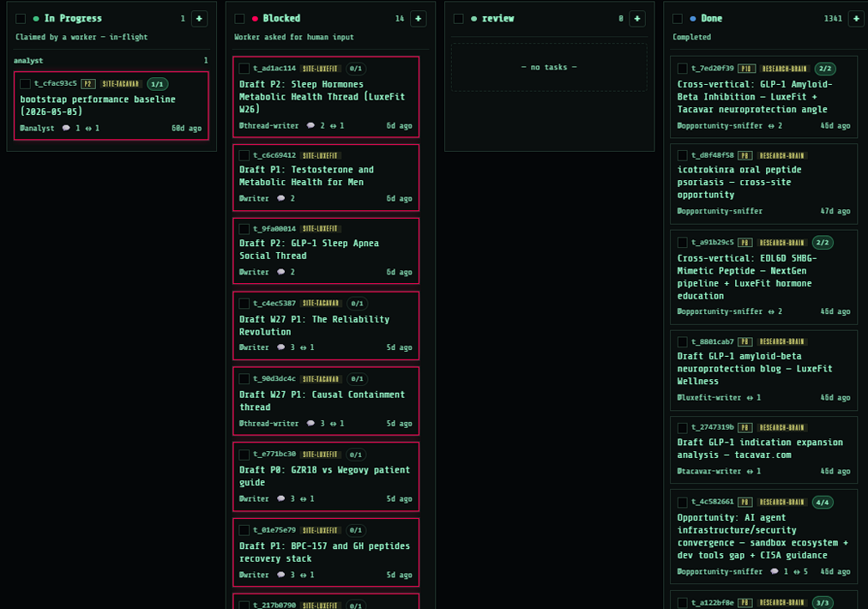Check the t_9fa00014 task checkbox
The image size is (868, 609).
[244, 229]
